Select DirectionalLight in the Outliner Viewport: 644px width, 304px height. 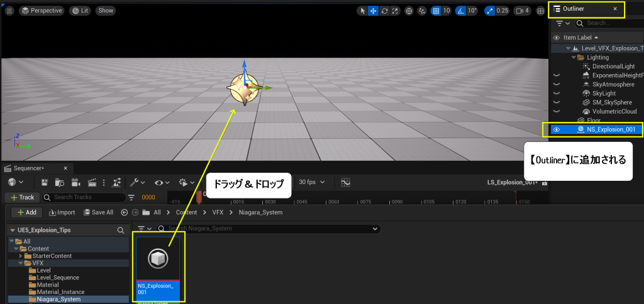pyautogui.click(x=613, y=67)
